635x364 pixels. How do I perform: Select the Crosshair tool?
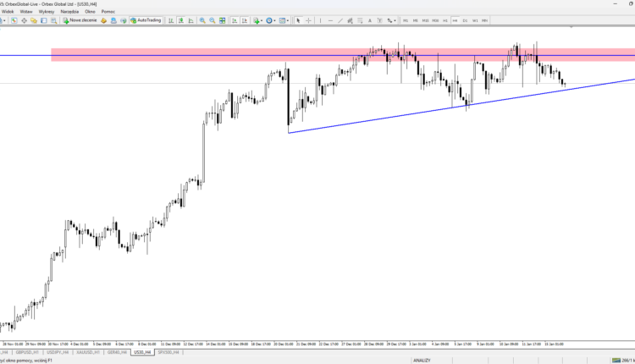(308, 20)
